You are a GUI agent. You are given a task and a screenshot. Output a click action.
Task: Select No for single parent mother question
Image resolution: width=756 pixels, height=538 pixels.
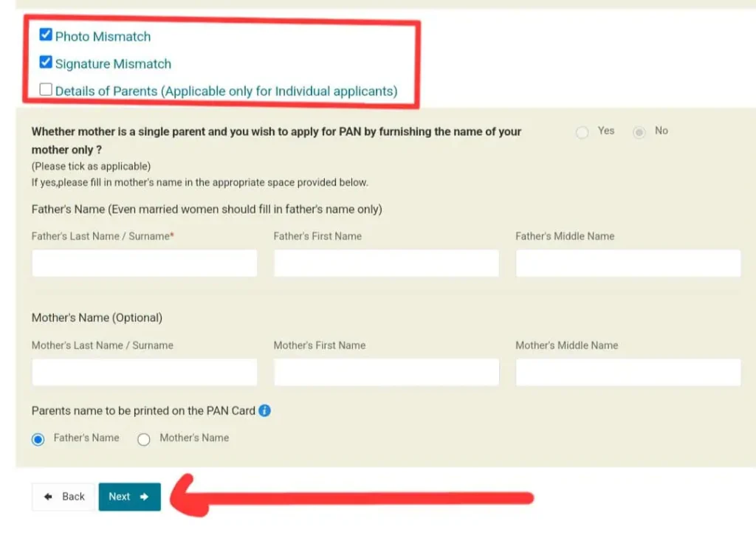(x=639, y=132)
